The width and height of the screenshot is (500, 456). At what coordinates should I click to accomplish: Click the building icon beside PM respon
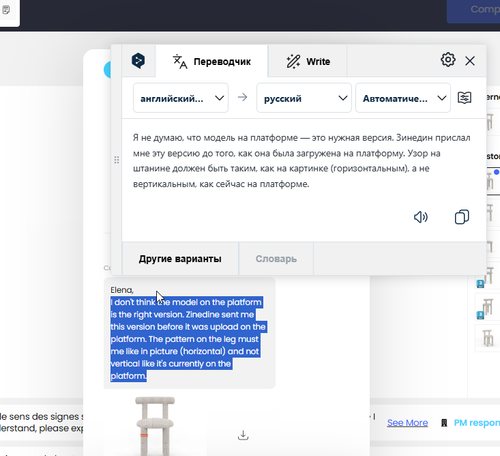(444, 423)
